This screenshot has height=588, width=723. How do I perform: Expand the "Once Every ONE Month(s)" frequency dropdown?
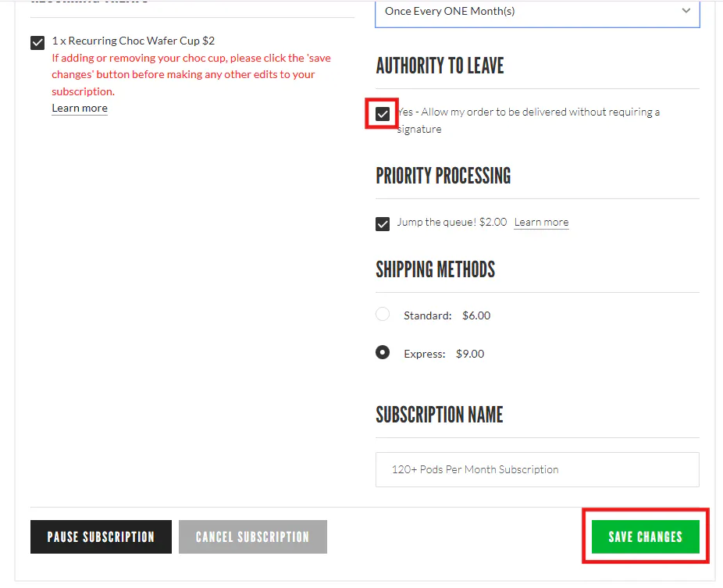[x=537, y=11]
